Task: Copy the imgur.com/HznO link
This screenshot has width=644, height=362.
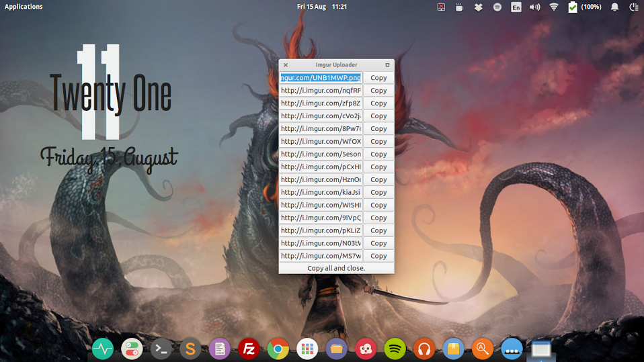Action: 378,179
